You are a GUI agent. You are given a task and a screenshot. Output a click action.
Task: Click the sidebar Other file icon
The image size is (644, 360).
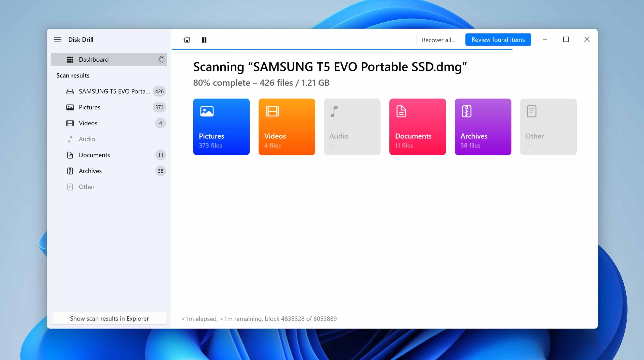[x=70, y=187]
